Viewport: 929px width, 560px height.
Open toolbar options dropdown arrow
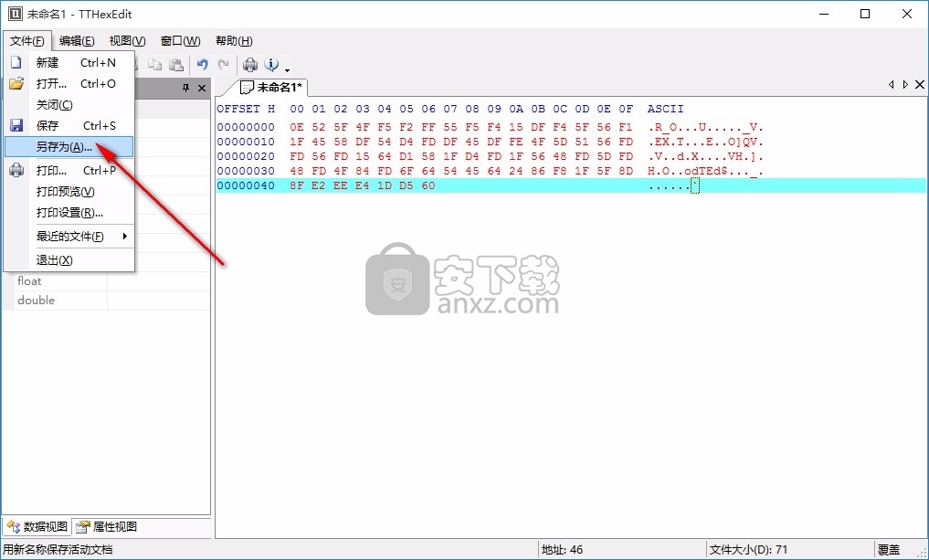point(288,70)
